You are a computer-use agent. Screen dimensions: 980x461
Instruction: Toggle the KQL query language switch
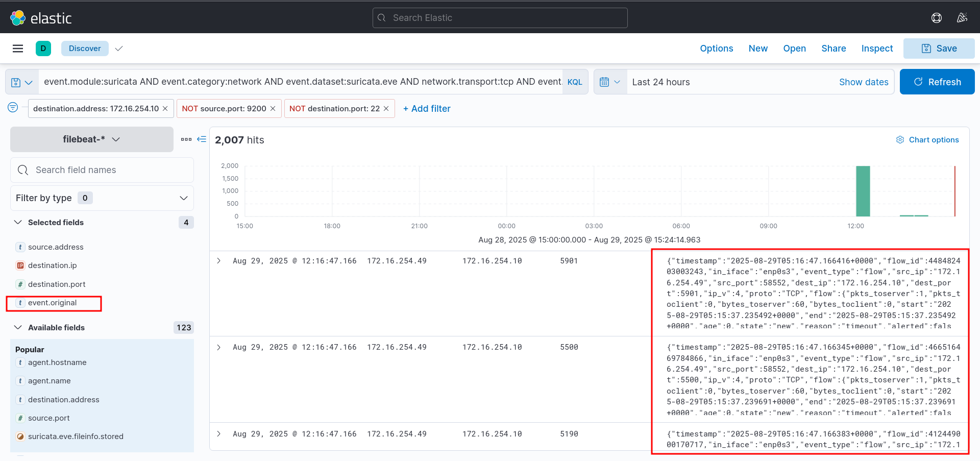pyautogui.click(x=575, y=82)
